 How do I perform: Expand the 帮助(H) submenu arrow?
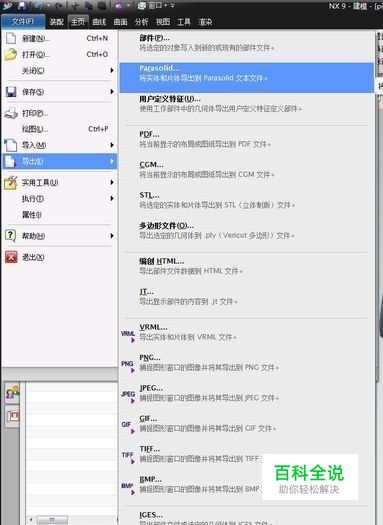coord(112,236)
